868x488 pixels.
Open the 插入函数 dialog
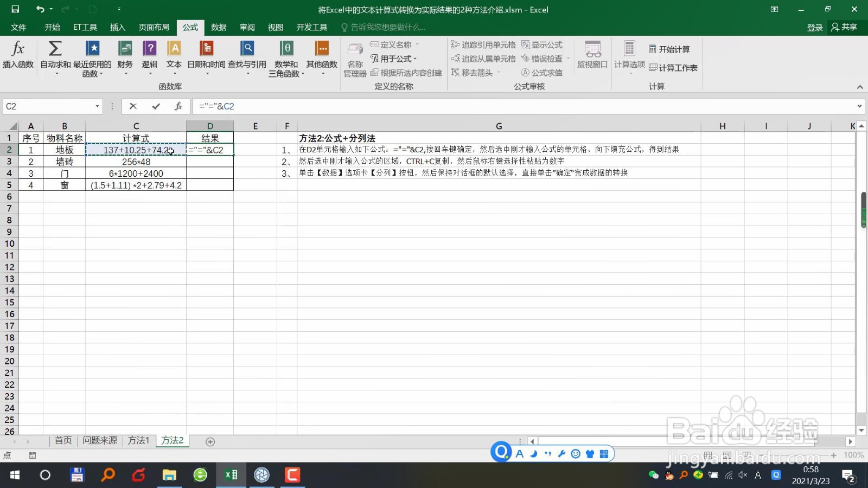(x=18, y=56)
